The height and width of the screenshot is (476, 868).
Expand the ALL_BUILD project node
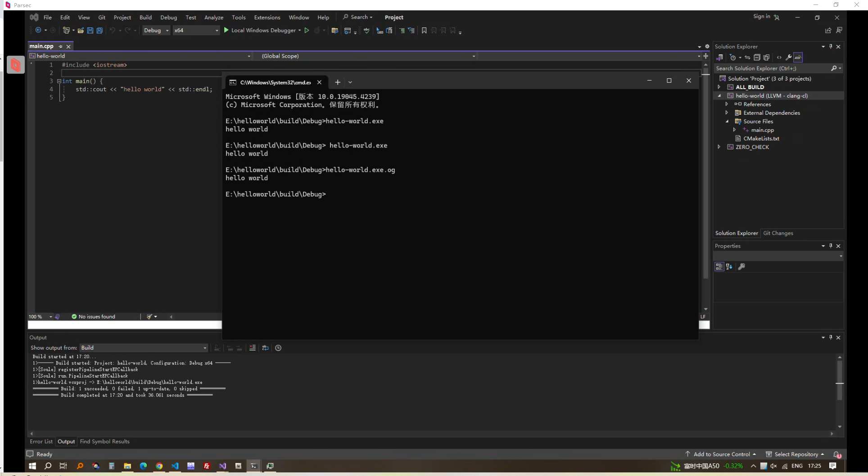tap(719, 87)
